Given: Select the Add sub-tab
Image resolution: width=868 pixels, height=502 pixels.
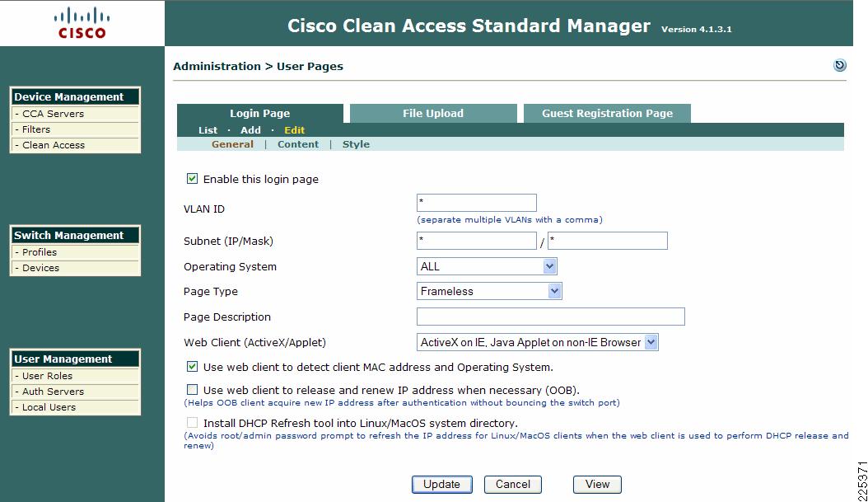Looking at the screenshot, I should point(251,130).
